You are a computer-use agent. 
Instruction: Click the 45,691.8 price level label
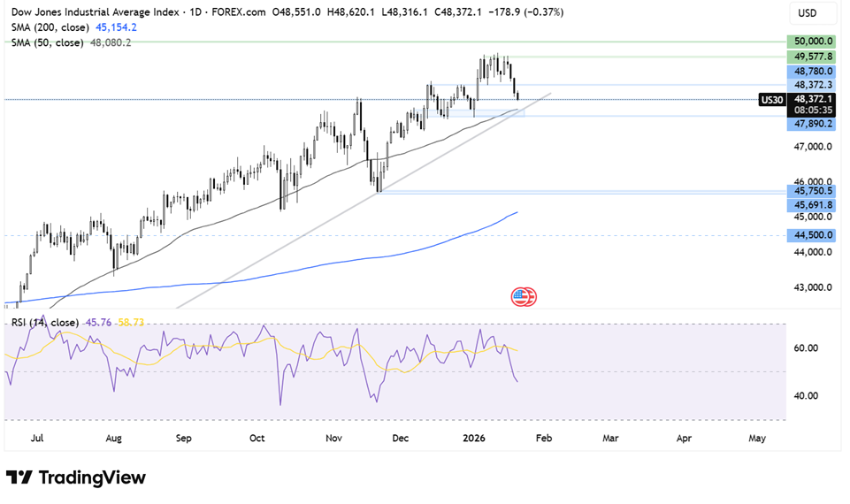pos(811,205)
